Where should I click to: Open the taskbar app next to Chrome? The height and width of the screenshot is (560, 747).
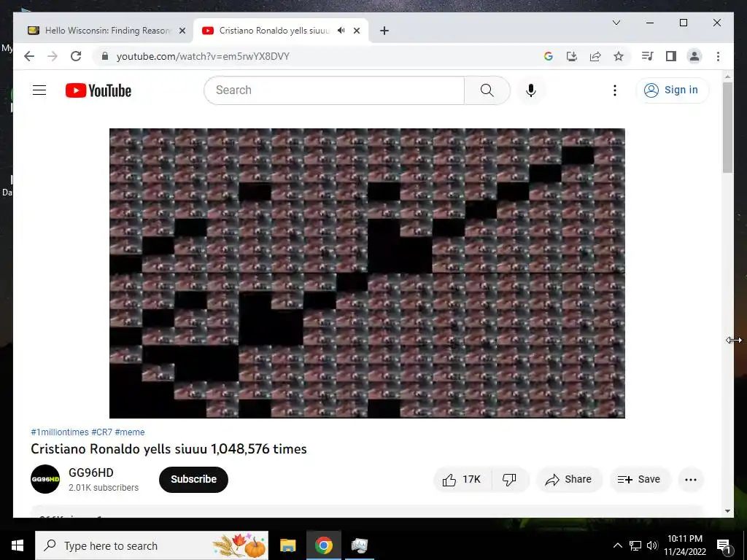click(x=359, y=545)
